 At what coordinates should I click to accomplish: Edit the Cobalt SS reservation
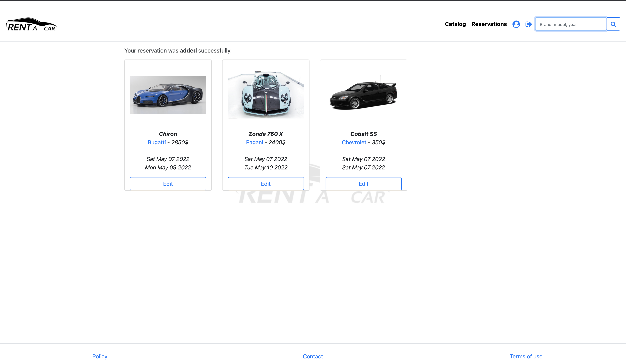point(363,184)
